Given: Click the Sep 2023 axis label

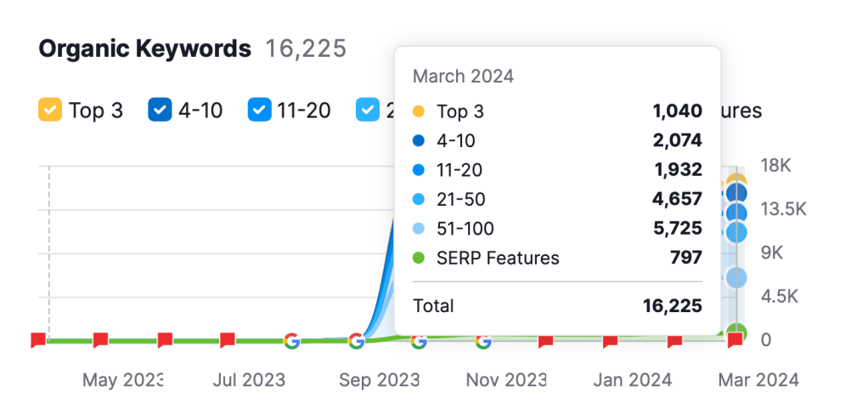Looking at the screenshot, I should pos(380,380).
